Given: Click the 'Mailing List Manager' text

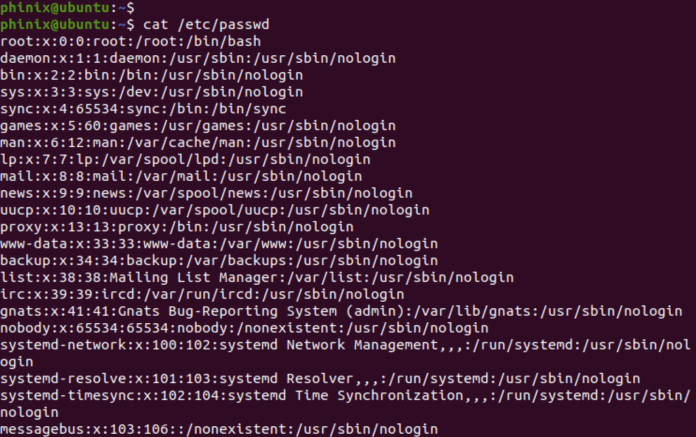Looking at the screenshot, I should pyautogui.click(x=194, y=277).
